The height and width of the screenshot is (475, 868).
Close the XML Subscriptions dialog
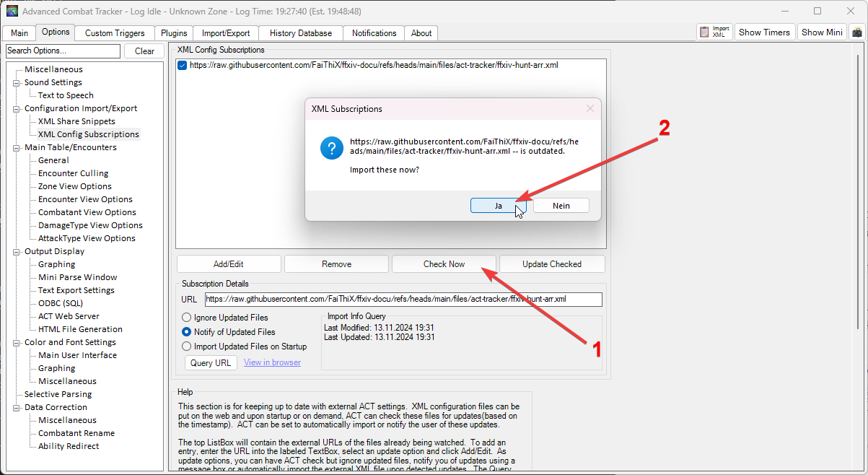pyautogui.click(x=589, y=109)
